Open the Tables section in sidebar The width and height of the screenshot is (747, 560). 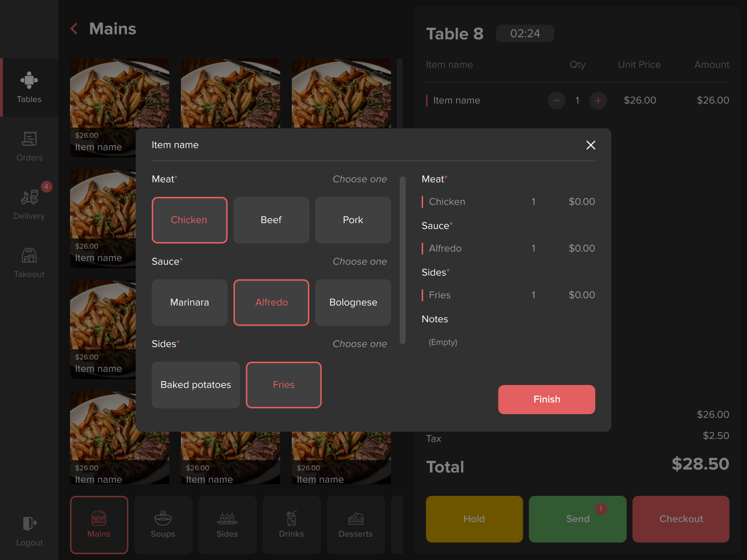(x=29, y=87)
